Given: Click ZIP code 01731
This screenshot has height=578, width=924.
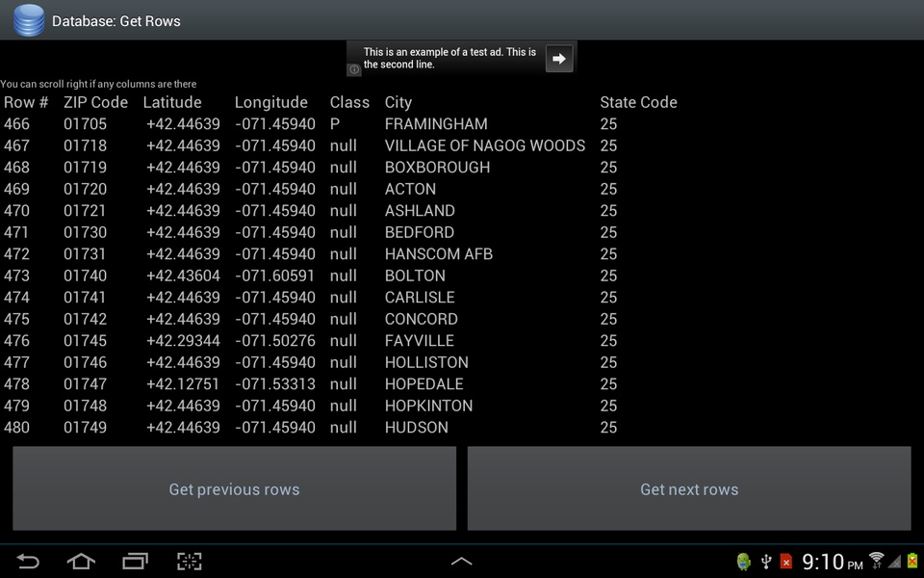Looking at the screenshot, I should (x=85, y=254).
